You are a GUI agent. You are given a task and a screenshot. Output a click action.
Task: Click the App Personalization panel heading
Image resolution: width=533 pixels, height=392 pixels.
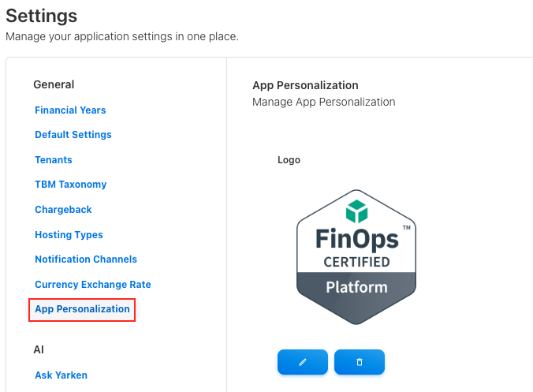point(305,85)
